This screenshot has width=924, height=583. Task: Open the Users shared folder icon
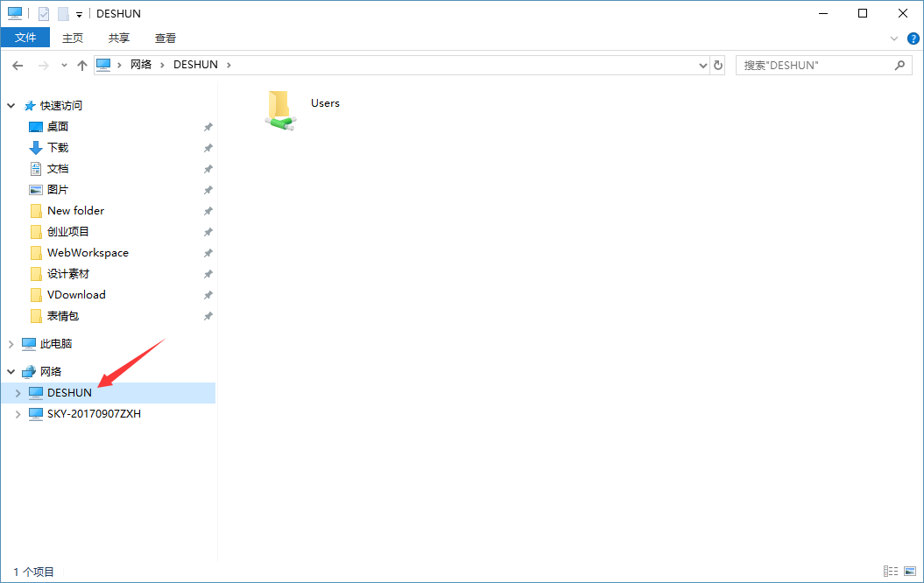point(280,110)
